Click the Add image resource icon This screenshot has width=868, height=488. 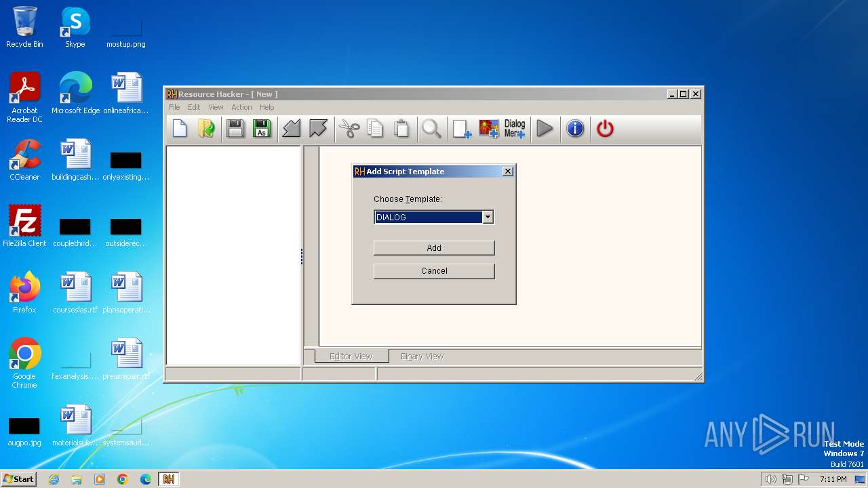pyautogui.click(x=488, y=128)
